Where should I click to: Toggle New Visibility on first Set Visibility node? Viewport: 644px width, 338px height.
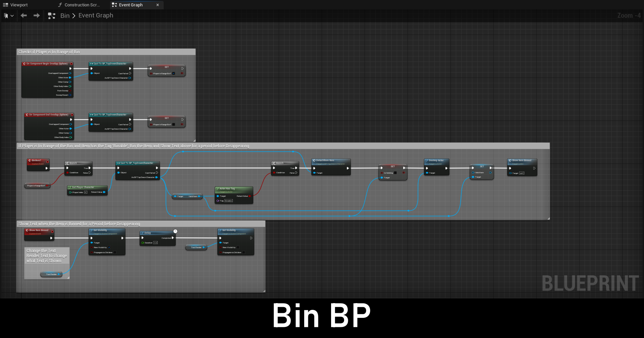pos(109,247)
